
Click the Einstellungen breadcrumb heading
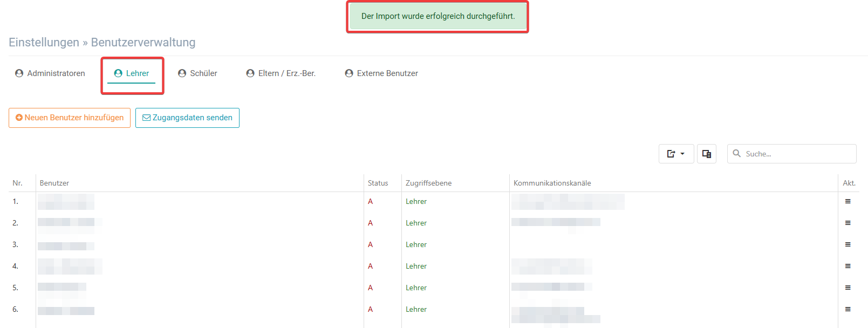(x=44, y=42)
